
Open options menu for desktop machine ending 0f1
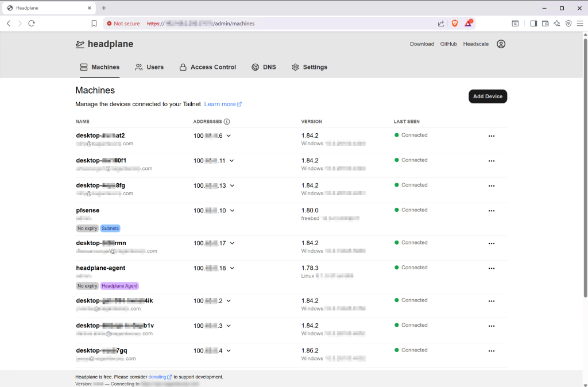click(492, 161)
